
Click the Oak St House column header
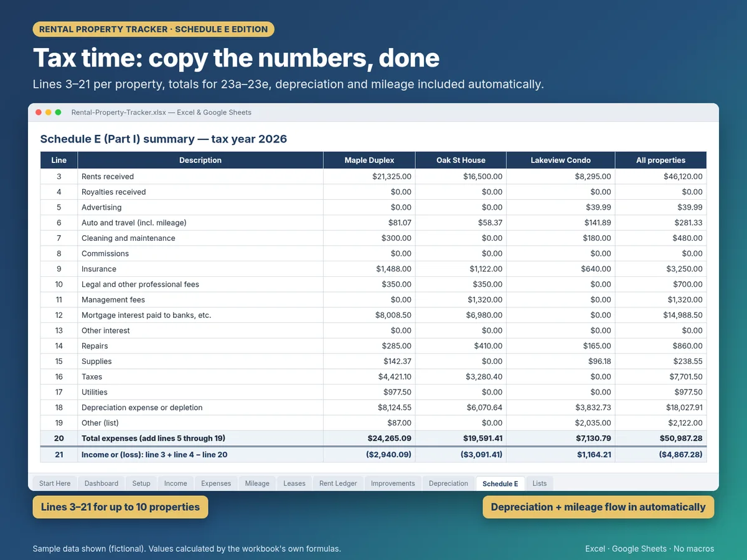(x=461, y=160)
